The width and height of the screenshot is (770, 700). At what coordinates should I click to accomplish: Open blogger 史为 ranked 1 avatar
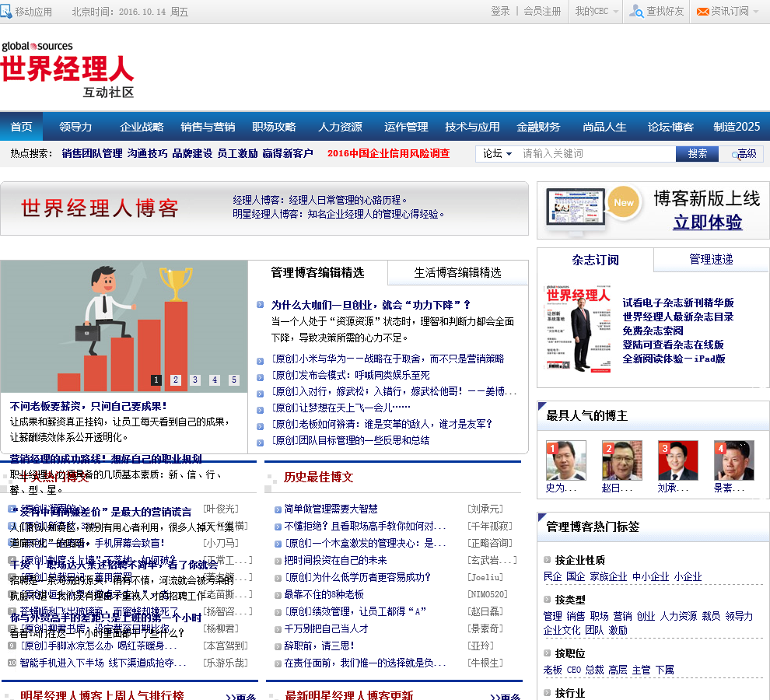pyautogui.click(x=565, y=460)
